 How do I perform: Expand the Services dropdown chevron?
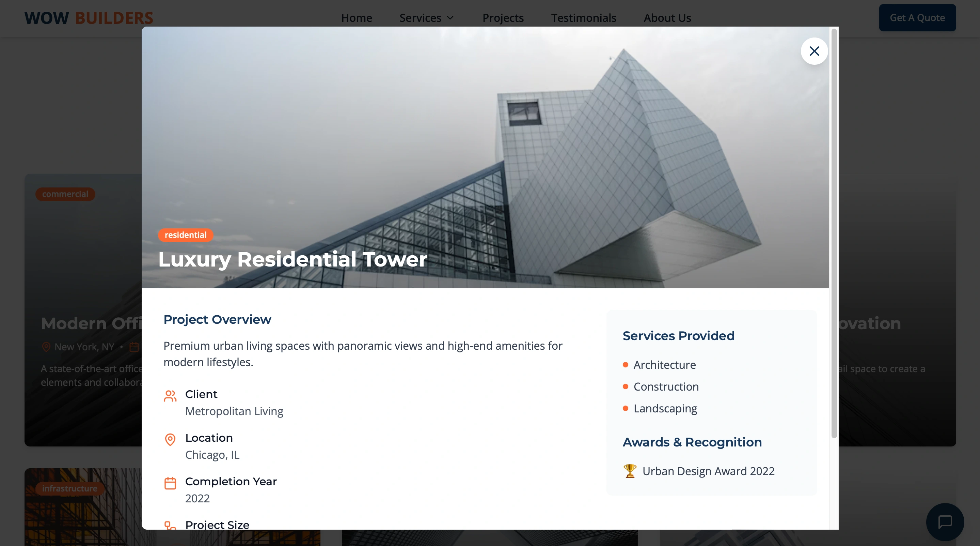tap(450, 18)
